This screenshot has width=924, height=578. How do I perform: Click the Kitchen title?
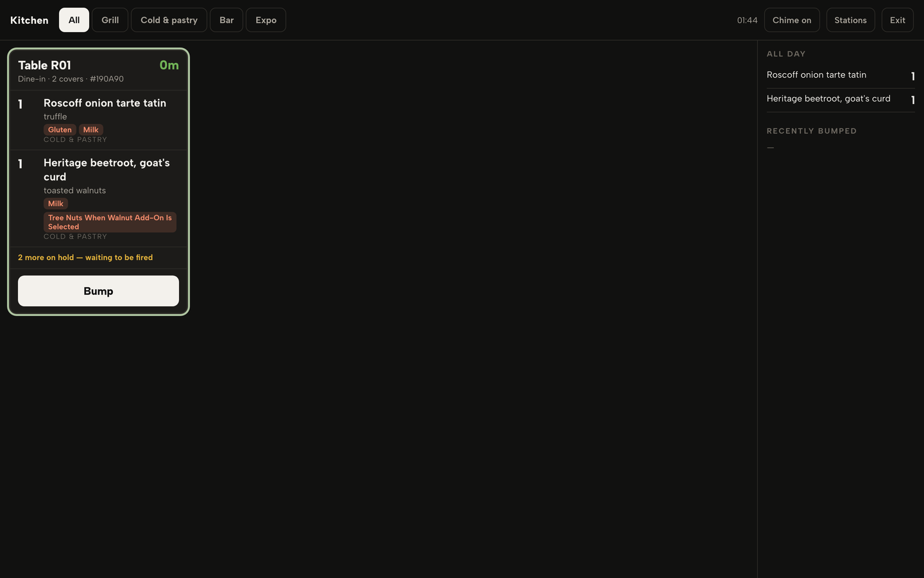click(x=30, y=20)
